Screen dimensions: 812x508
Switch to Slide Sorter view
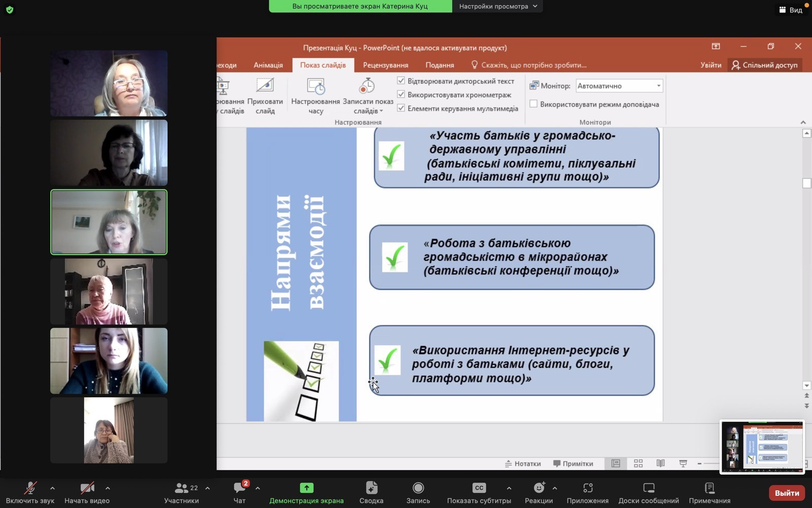[638, 463]
